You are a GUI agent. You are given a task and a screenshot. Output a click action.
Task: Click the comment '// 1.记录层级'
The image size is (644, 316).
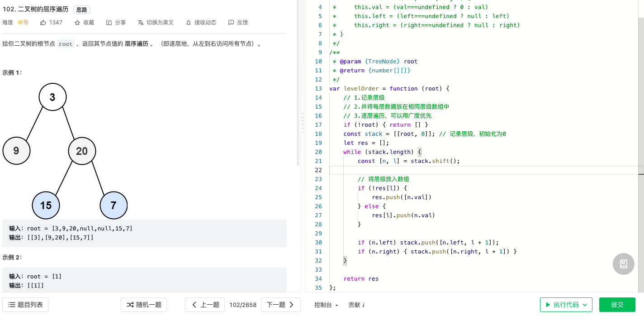pyautogui.click(x=364, y=98)
